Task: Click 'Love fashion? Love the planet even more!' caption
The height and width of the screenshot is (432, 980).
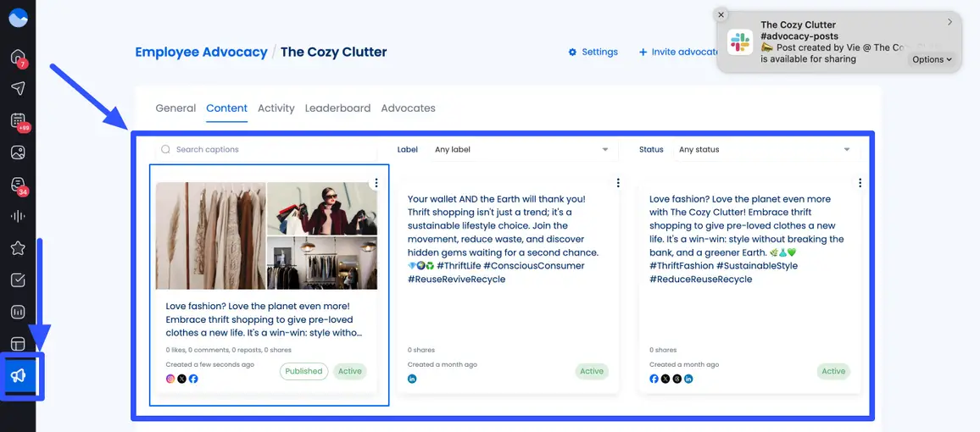Action: point(264,319)
